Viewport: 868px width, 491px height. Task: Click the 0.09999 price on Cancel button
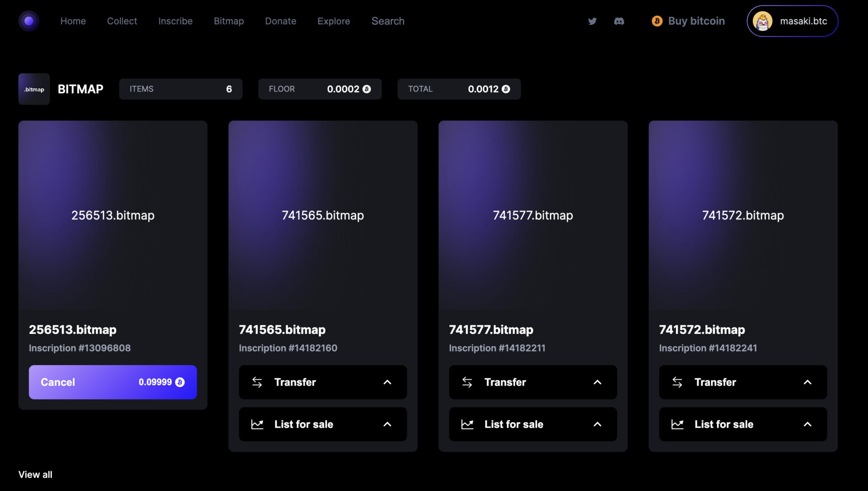tap(155, 382)
